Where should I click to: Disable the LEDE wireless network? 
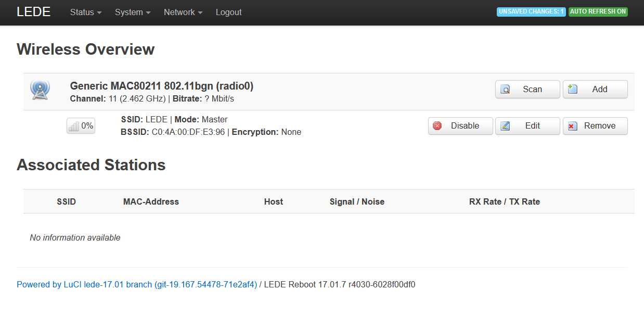tap(460, 126)
